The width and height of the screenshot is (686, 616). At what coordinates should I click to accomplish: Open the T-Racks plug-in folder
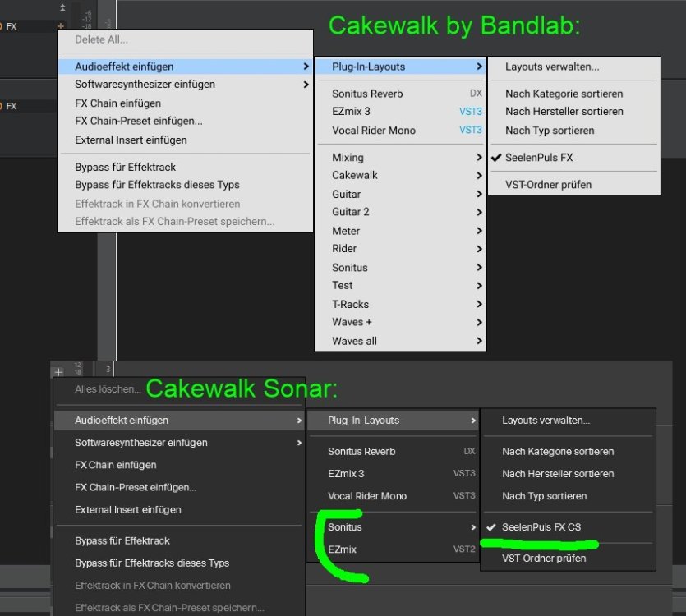(400, 305)
